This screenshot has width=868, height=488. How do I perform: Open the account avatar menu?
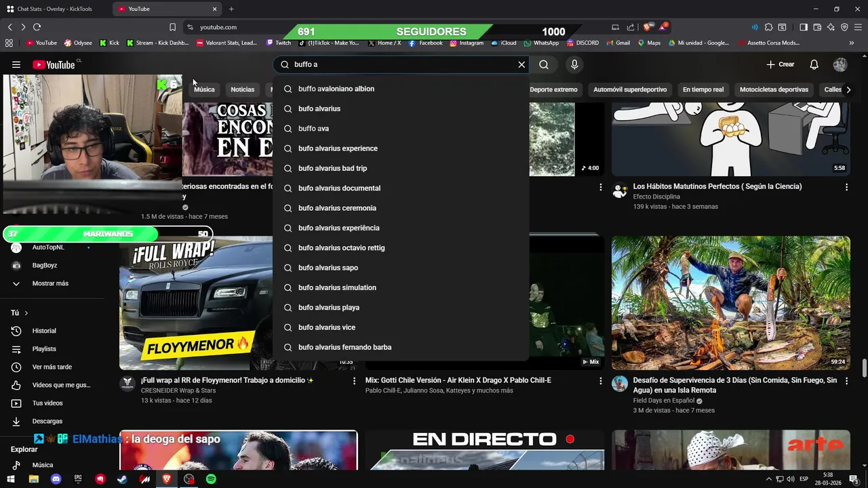click(840, 64)
